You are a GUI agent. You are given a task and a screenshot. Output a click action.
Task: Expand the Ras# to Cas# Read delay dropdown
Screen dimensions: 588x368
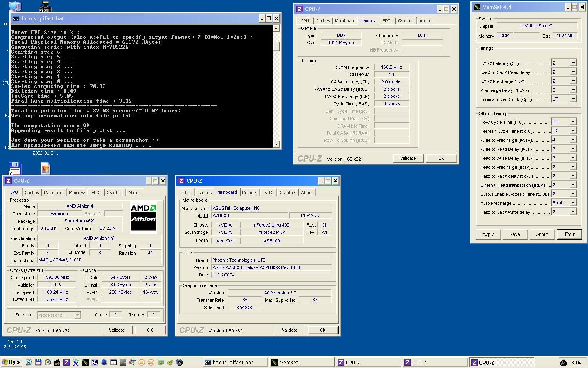tap(573, 72)
